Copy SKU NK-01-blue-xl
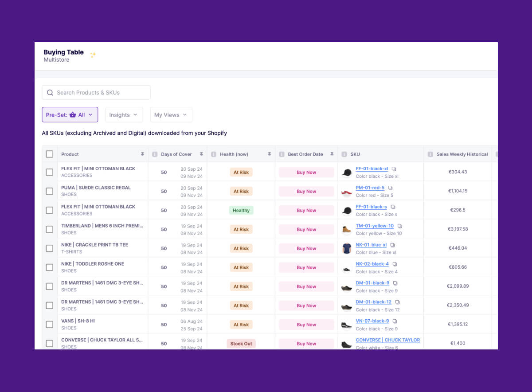532x392 pixels. 392,245
